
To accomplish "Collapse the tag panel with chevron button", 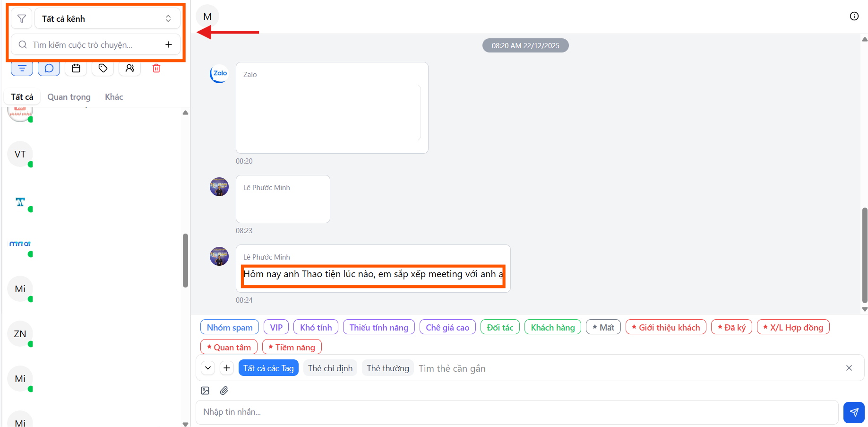I will tap(208, 368).
